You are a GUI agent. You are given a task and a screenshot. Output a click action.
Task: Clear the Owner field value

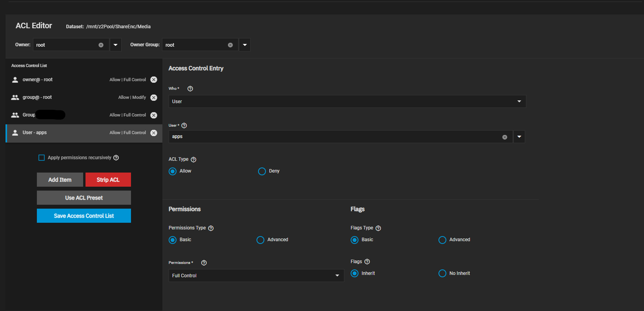(x=101, y=45)
